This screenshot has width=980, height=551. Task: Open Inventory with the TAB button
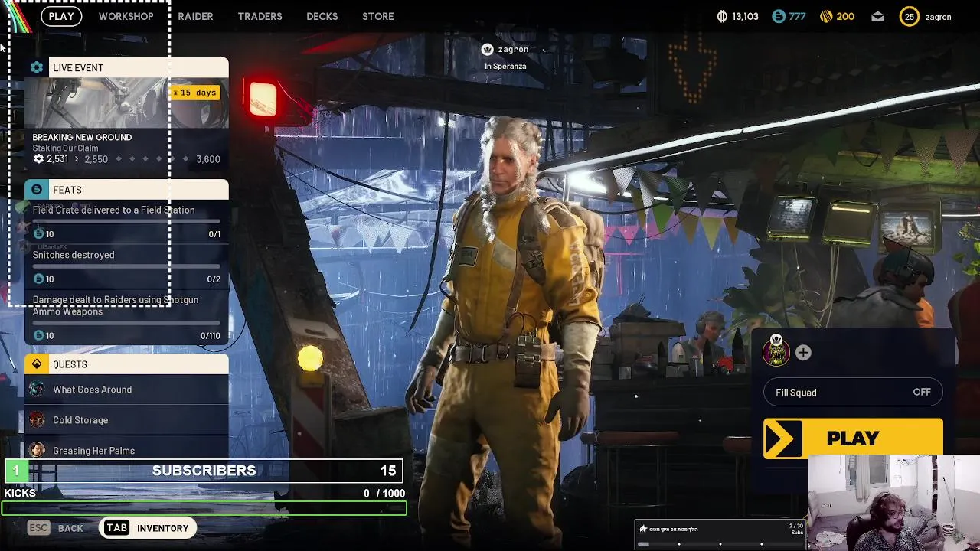pyautogui.click(x=146, y=528)
